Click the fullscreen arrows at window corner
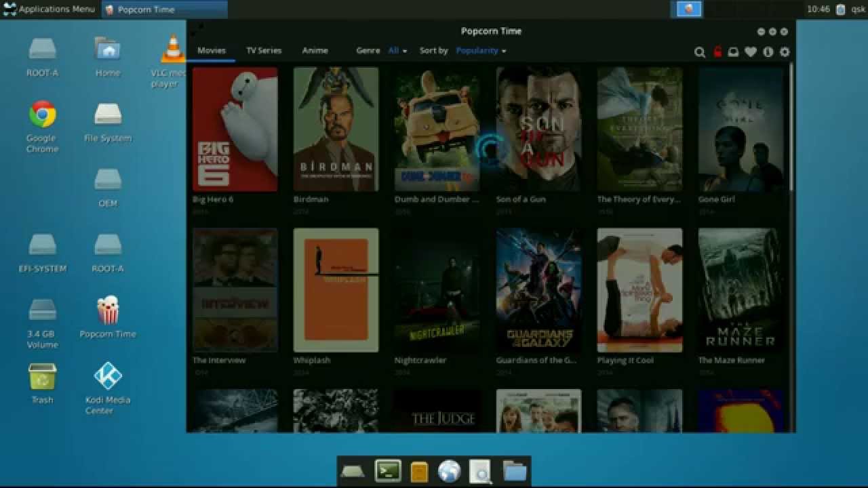The width and height of the screenshot is (868, 488). coord(197,30)
